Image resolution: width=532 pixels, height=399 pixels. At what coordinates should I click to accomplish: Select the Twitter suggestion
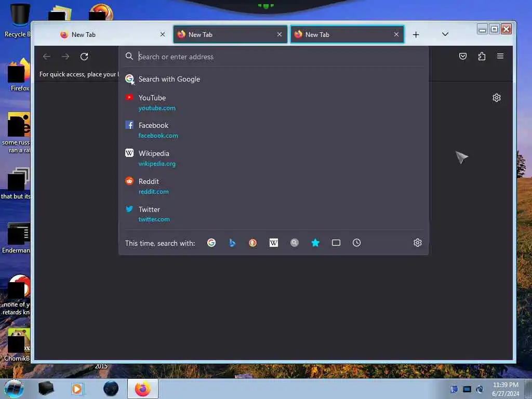point(273,214)
